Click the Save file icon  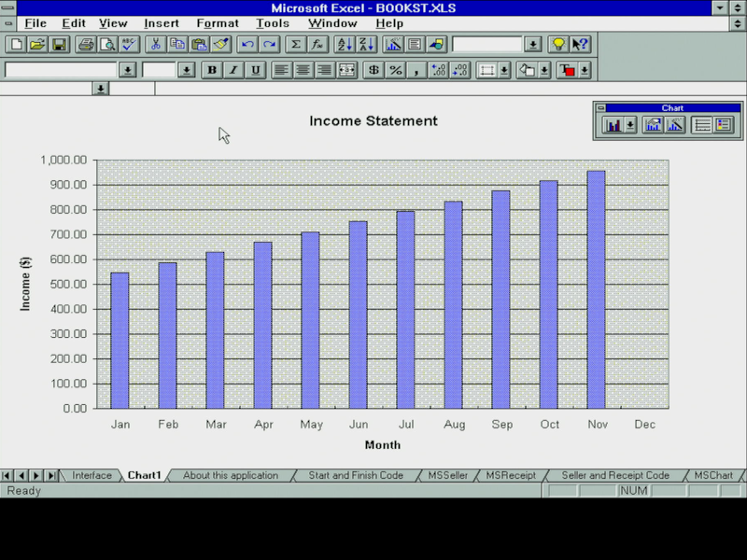tap(59, 44)
